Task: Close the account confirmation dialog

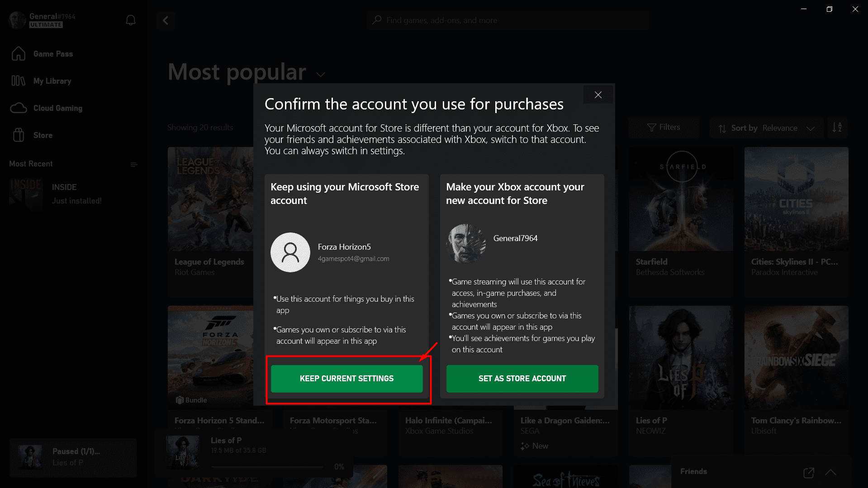Action: (x=598, y=95)
